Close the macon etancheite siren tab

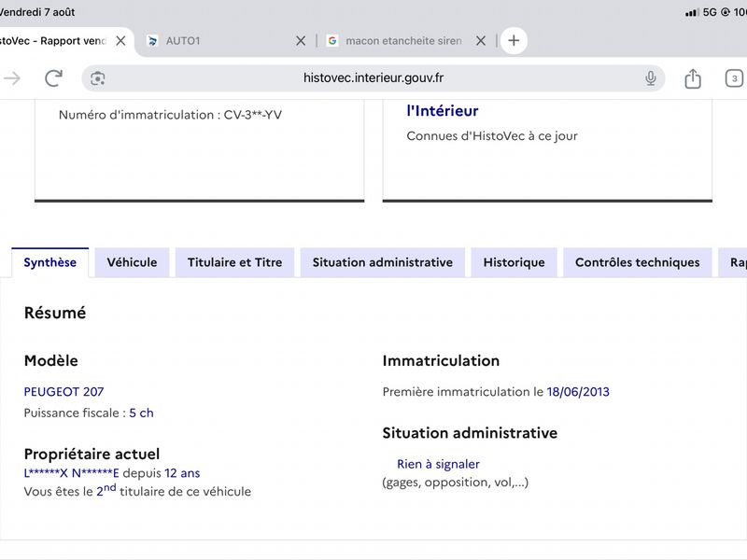(x=481, y=41)
